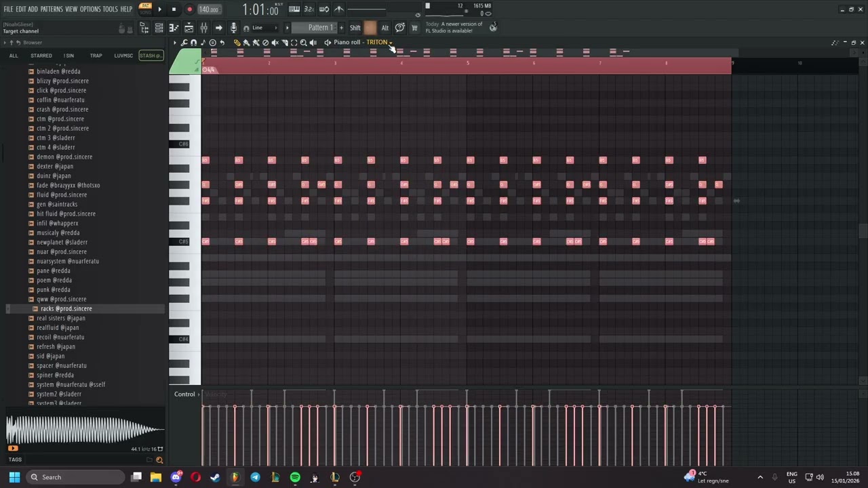868x488 pixels.
Task: Open the Browser options arrow
Action: 5,43
